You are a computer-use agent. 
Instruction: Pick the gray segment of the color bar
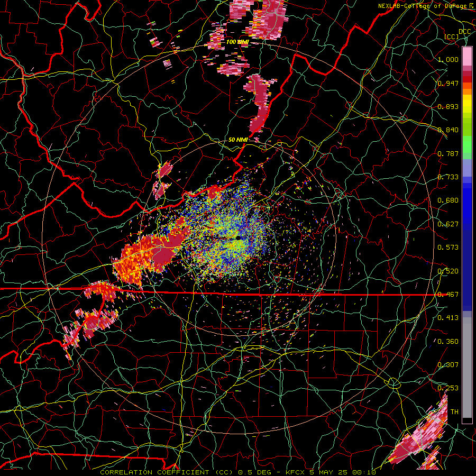coord(467,368)
